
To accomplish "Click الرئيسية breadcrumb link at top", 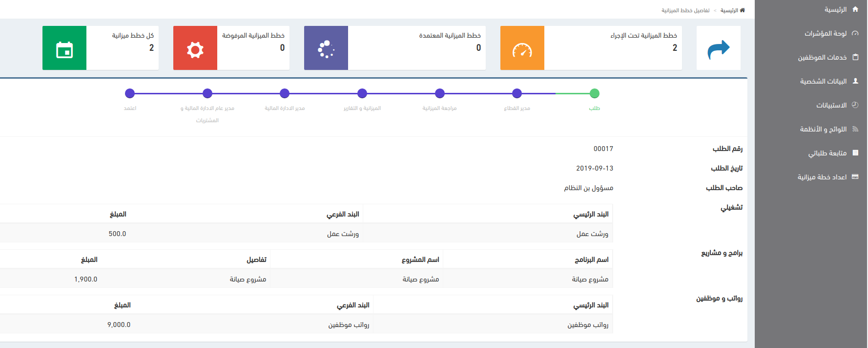I will (729, 10).
